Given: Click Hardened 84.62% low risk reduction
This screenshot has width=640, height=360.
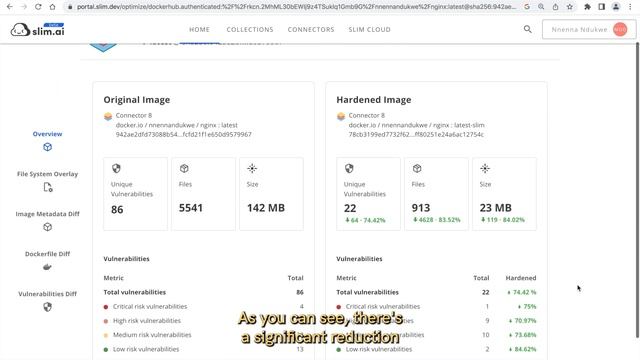Looking at the screenshot, I should [x=522, y=349].
